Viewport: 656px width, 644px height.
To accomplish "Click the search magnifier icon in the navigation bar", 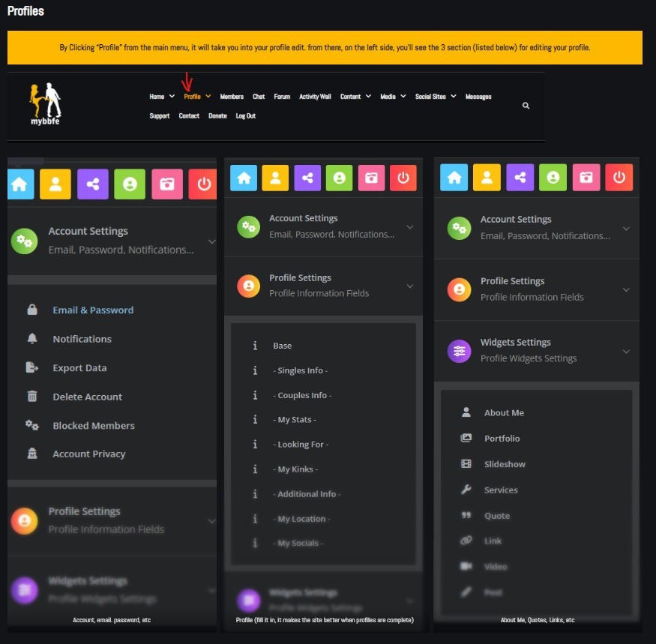I will [x=526, y=106].
